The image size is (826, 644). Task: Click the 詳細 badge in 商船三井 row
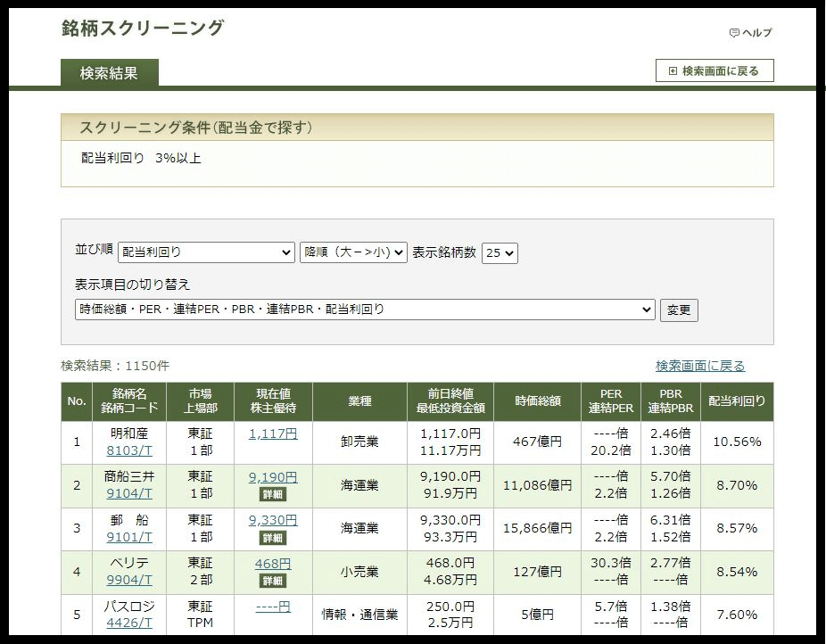pos(273,494)
